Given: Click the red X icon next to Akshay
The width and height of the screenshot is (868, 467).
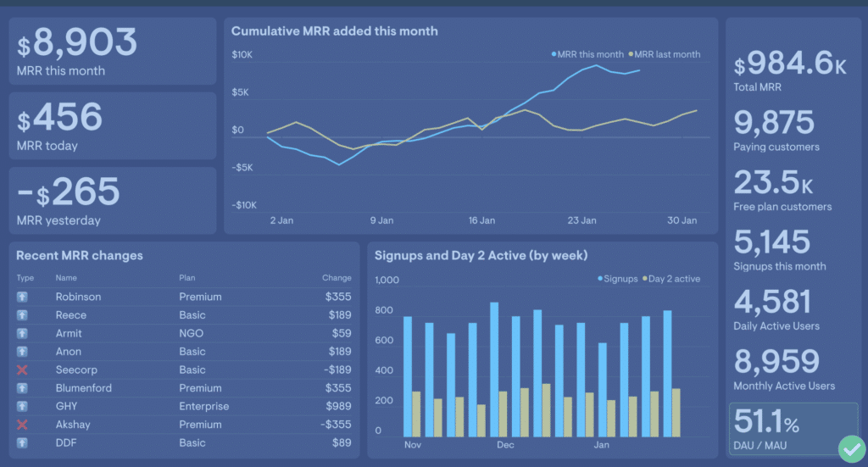Looking at the screenshot, I should pyautogui.click(x=22, y=425).
